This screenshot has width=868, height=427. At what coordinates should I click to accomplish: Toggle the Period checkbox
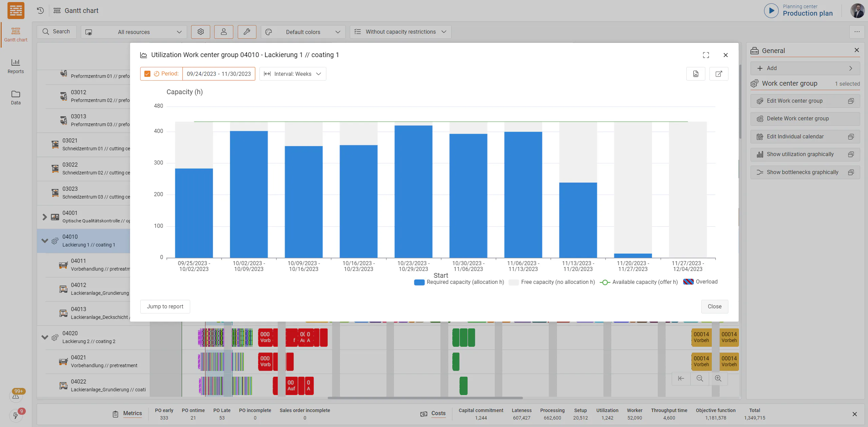pos(147,74)
